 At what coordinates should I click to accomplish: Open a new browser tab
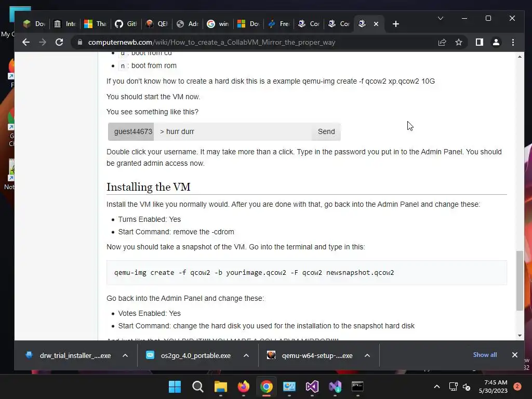pyautogui.click(x=395, y=24)
